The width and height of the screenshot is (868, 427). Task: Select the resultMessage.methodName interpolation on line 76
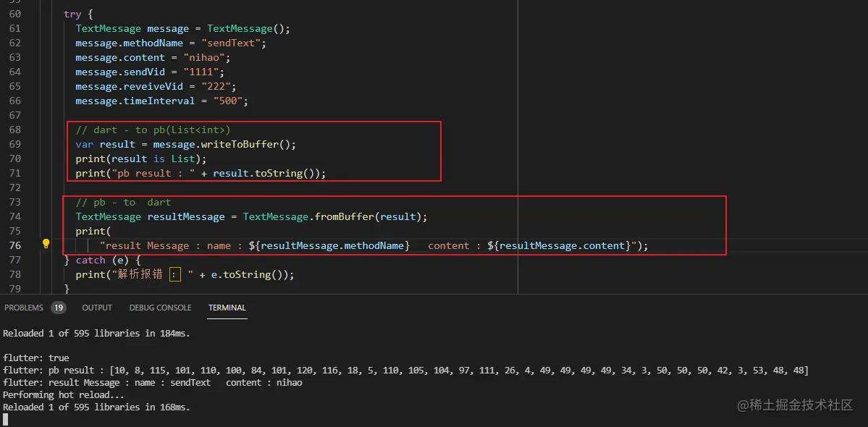pos(330,245)
